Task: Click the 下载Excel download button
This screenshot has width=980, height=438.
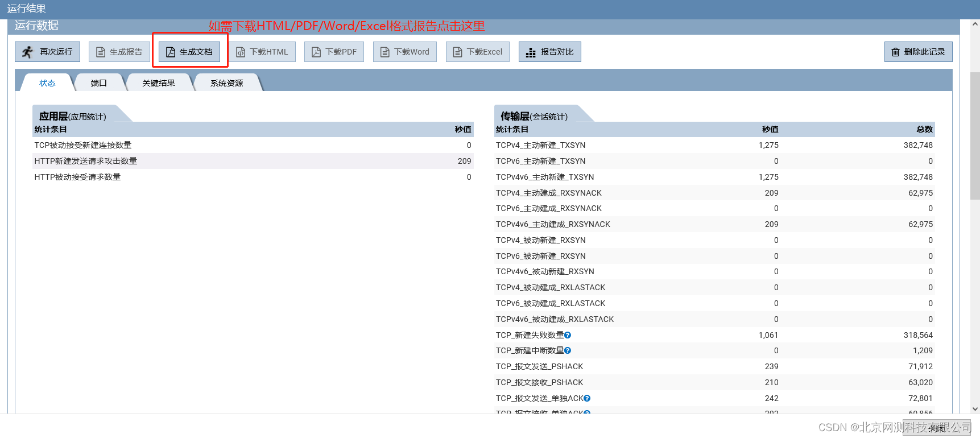Action: point(478,52)
